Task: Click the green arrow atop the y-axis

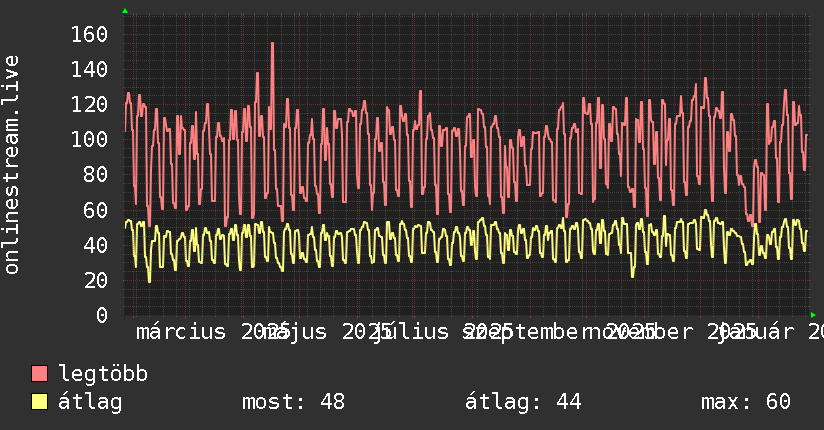Action: click(125, 11)
